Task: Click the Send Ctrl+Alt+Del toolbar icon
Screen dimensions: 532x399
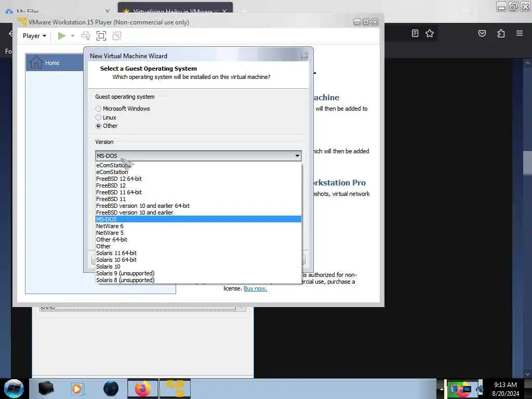Action: coord(86,36)
